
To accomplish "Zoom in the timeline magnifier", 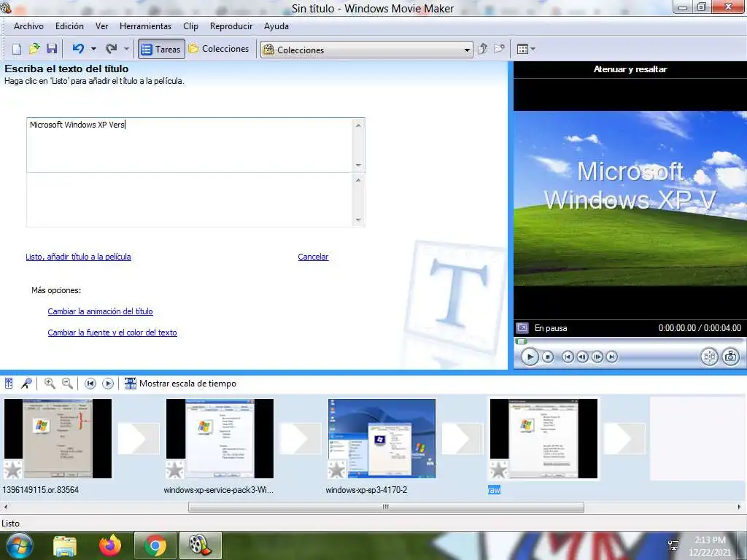I will click(50, 384).
